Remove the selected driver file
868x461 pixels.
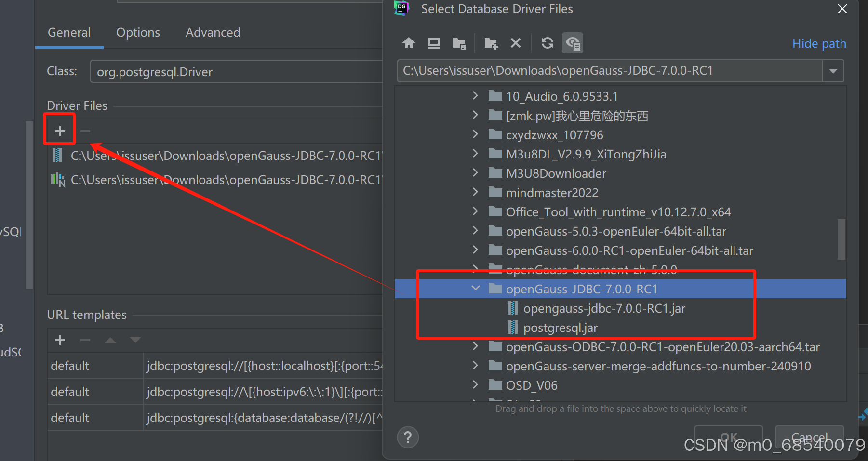click(x=85, y=130)
